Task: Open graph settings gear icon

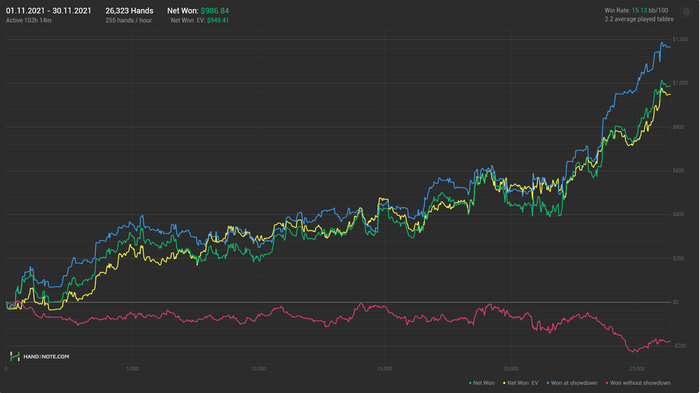Action: pyautogui.click(x=686, y=12)
